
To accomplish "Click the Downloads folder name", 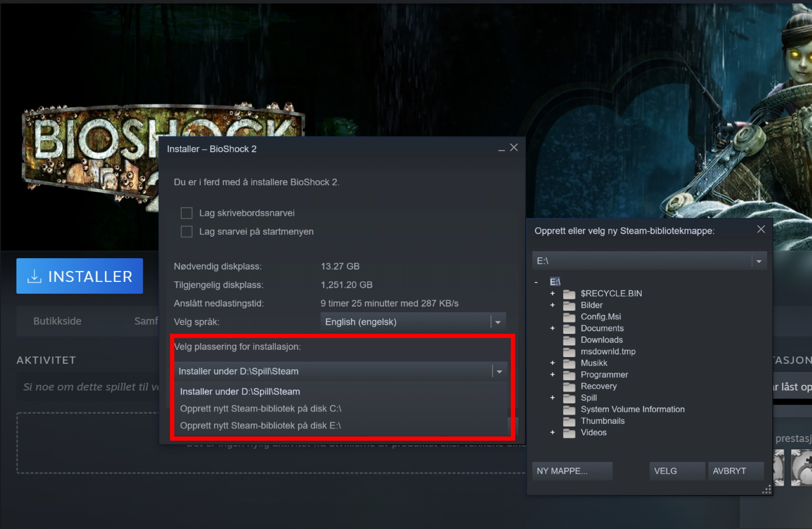I will coord(601,340).
